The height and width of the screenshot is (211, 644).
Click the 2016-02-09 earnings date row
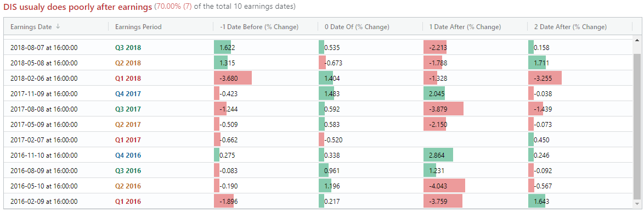(318, 202)
